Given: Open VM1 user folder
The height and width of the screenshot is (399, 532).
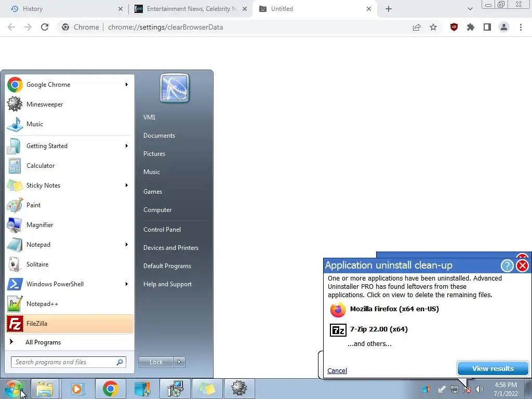Looking at the screenshot, I should pos(149,117).
